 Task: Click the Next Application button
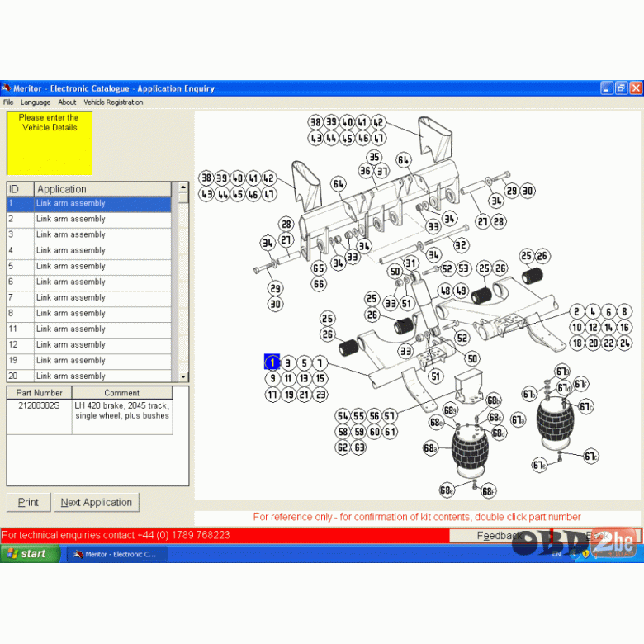[x=97, y=502]
